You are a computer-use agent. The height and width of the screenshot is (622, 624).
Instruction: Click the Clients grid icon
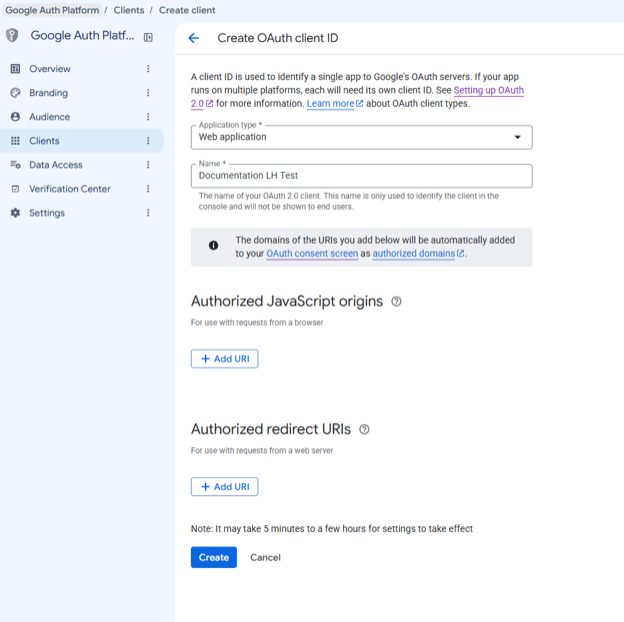tap(15, 140)
